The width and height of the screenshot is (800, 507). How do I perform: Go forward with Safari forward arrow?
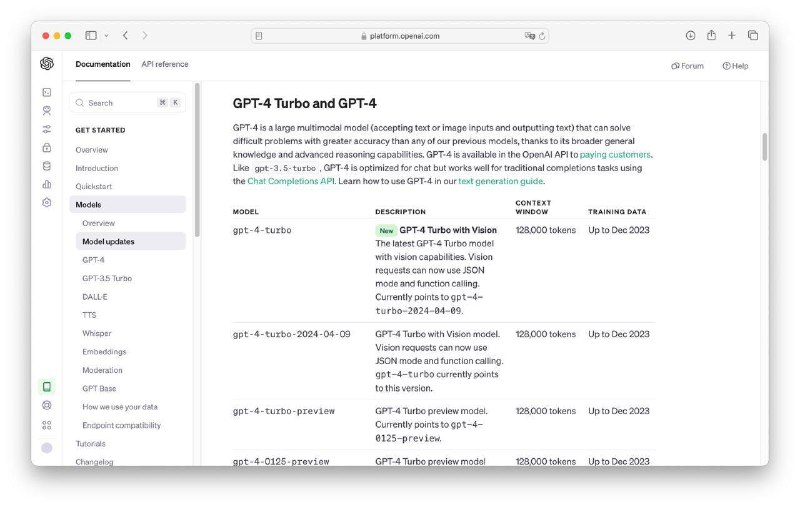(145, 35)
